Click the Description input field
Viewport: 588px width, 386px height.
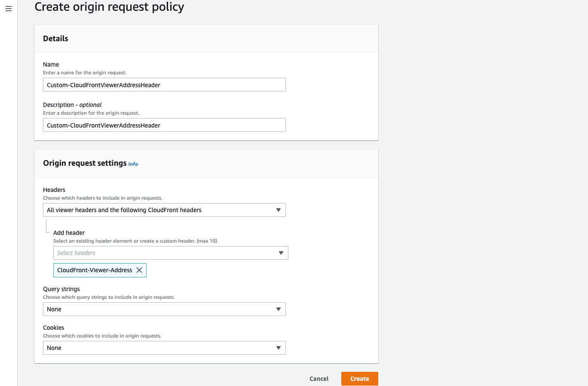pyautogui.click(x=164, y=125)
